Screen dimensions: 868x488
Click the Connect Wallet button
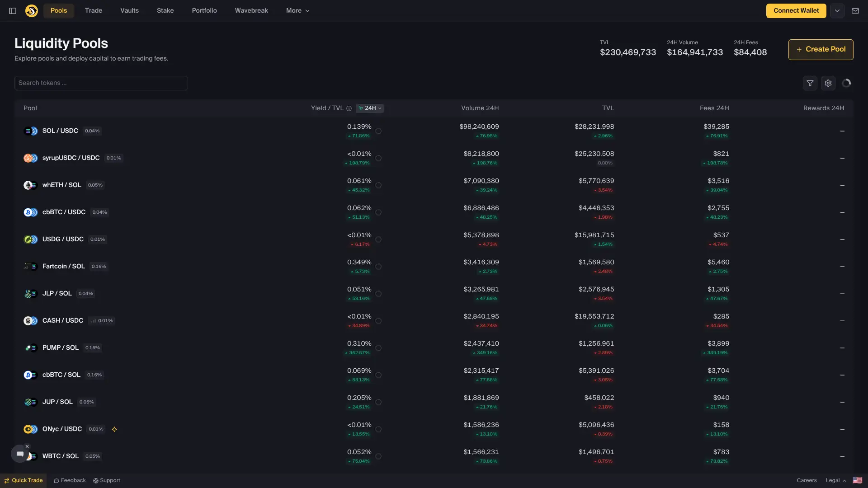[x=796, y=11]
